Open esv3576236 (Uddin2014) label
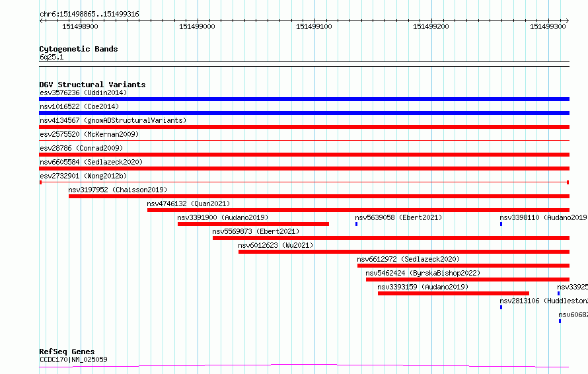588x374 pixels. [x=83, y=93]
